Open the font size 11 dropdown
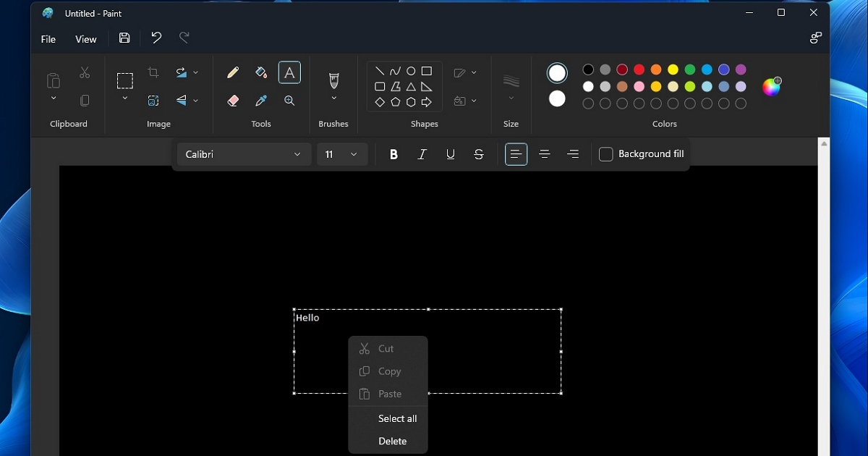 pyautogui.click(x=341, y=154)
